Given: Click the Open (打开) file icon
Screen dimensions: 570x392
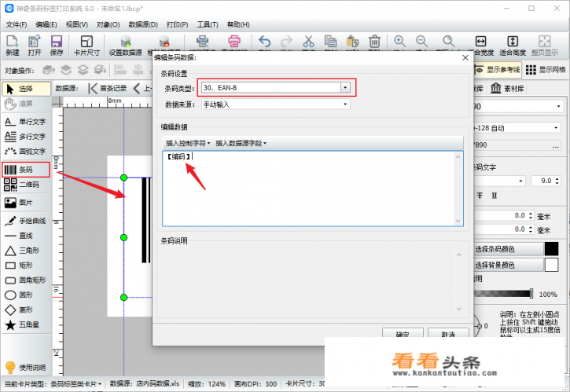Looking at the screenshot, I should click(x=35, y=46).
